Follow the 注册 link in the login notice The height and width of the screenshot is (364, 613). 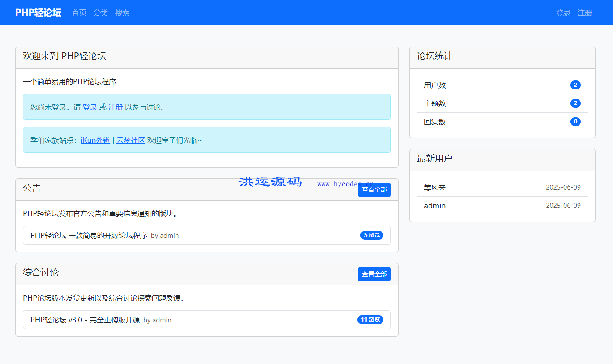pos(116,107)
